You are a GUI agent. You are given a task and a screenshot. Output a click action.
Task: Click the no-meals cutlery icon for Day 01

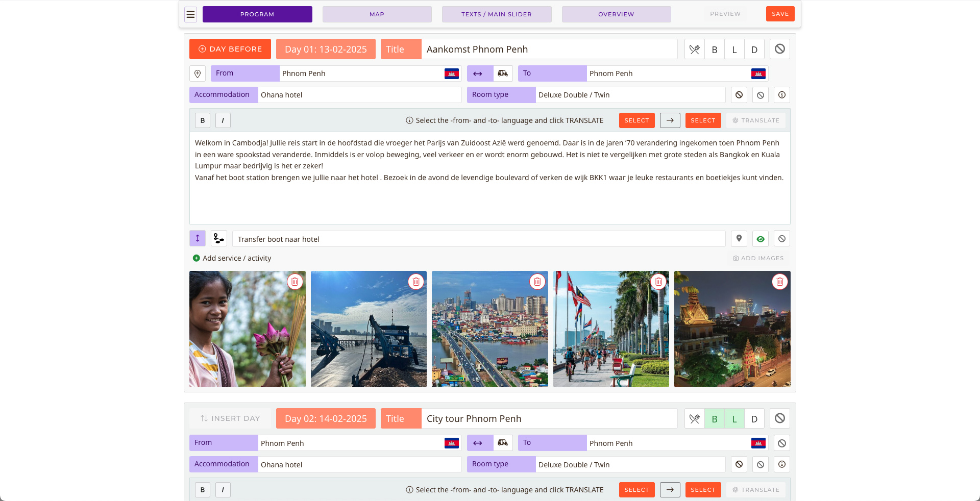point(694,49)
